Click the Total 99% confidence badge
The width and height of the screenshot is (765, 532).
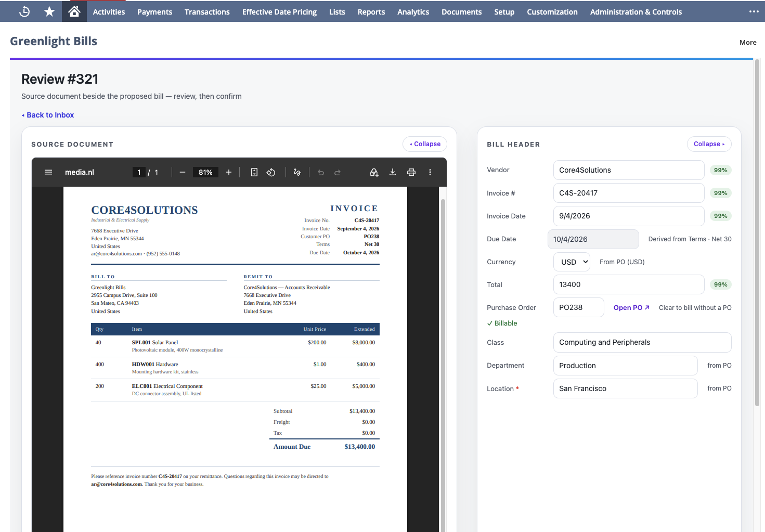click(721, 284)
